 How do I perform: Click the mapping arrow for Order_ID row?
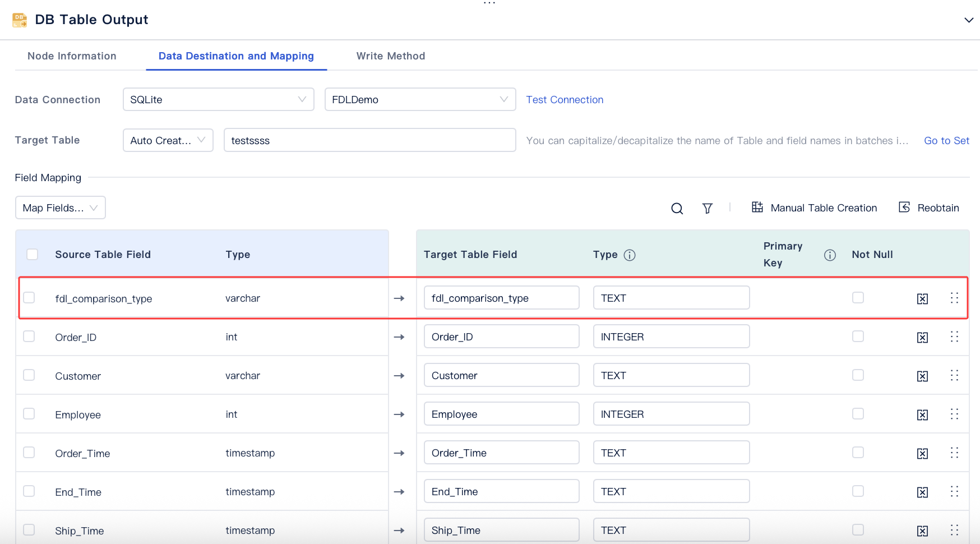(x=399, y=337)
